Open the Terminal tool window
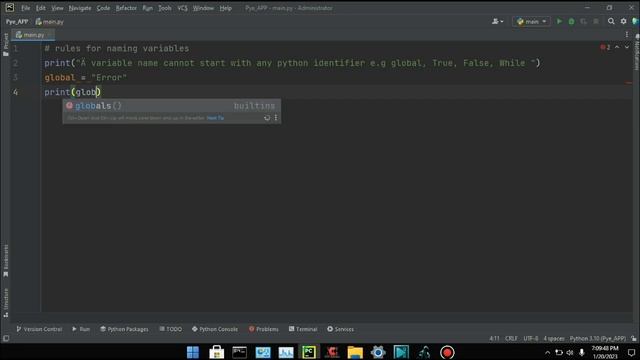The height and width of the screenshot is (360, 640). (303, 329)
